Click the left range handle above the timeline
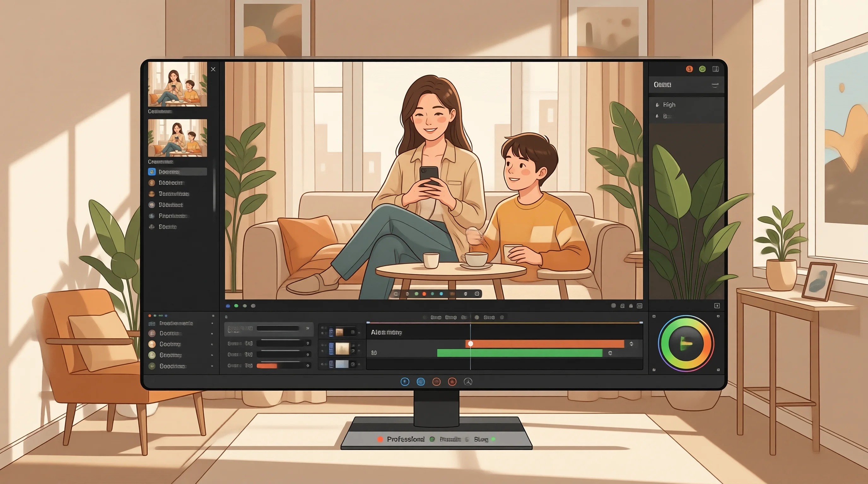The image size is (868, 484). click(368, 322)
